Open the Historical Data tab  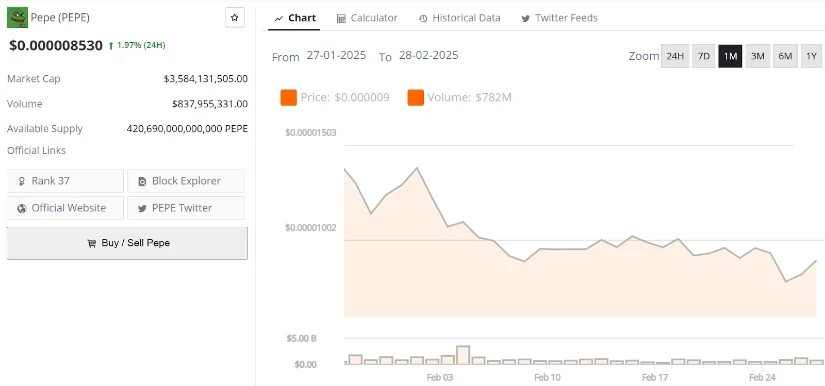click(460, 18)
